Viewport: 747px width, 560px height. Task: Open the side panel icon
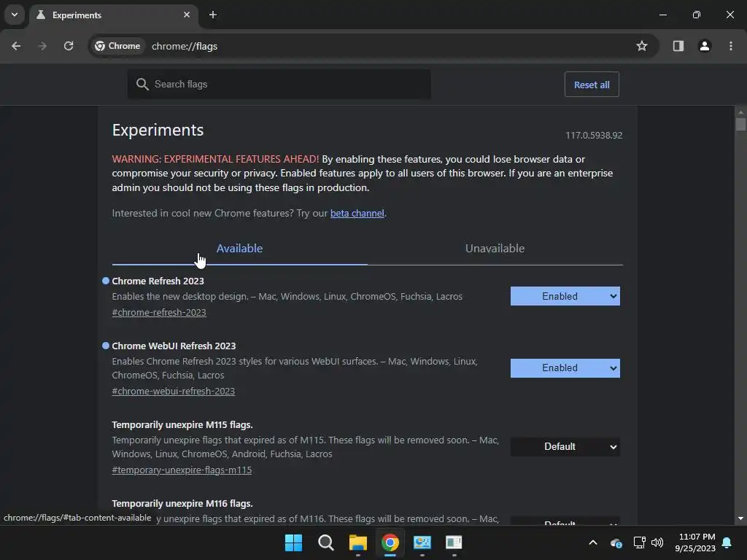coord(678,46)
